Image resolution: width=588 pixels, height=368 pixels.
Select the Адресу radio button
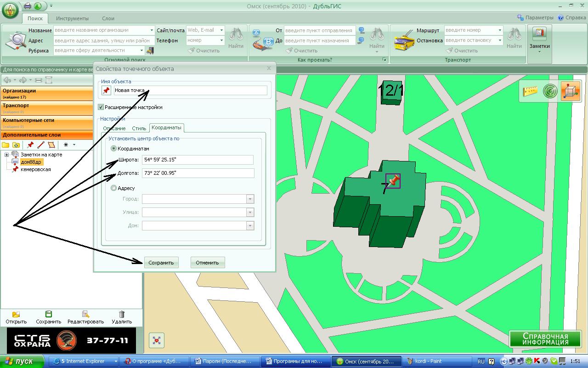[x=114, y=188]
